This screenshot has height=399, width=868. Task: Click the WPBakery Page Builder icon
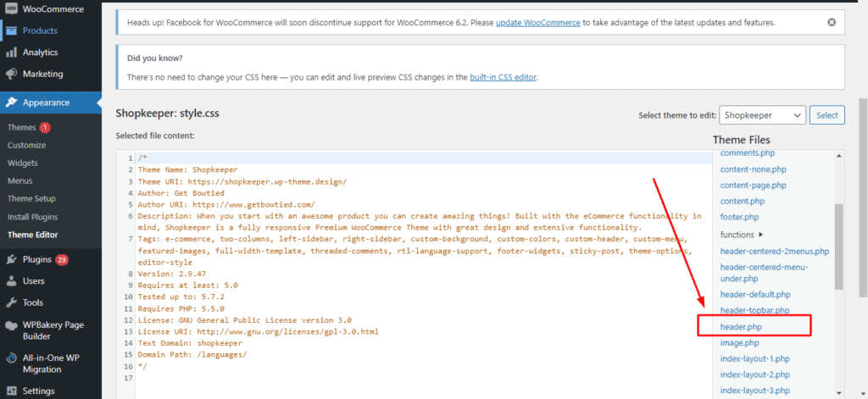pos(10,325)
